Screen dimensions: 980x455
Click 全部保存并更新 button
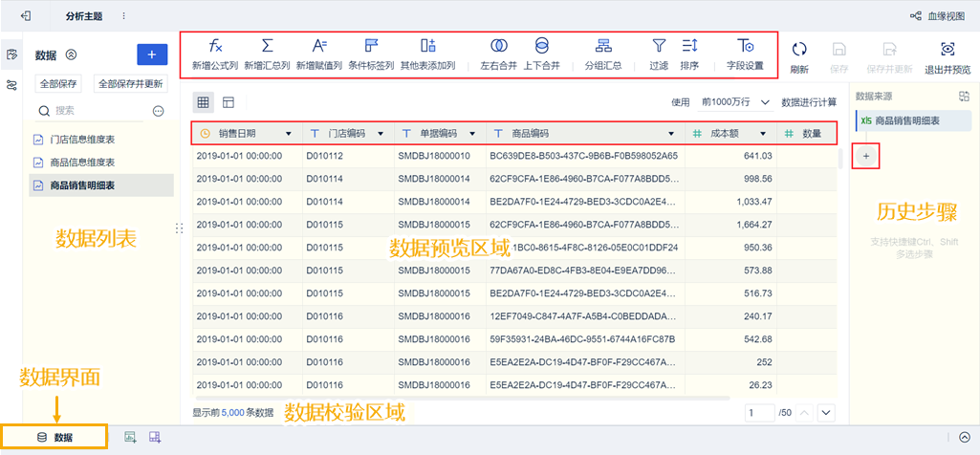tap(130, 84)
